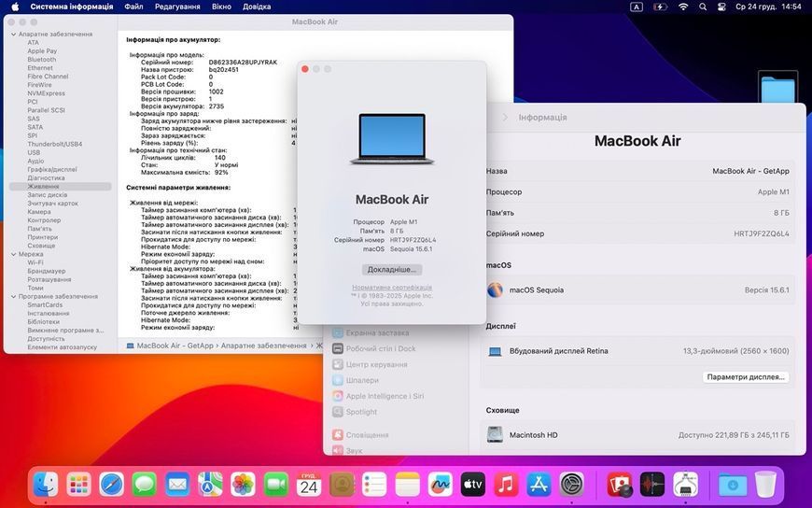Open Apple TV app in the Dock
Image resolution: width=812 pixels, height=508 pixels.
[473, 486]
